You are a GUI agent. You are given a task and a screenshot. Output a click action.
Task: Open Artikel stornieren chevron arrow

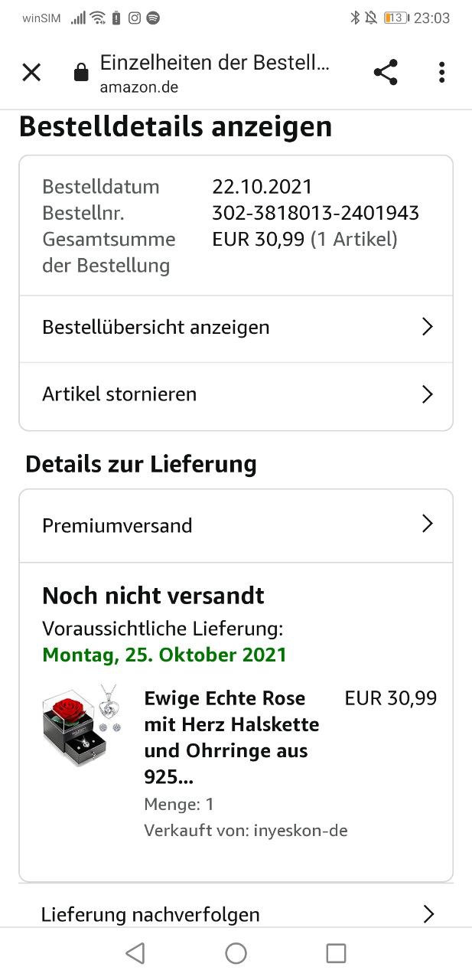pos(428,394)
